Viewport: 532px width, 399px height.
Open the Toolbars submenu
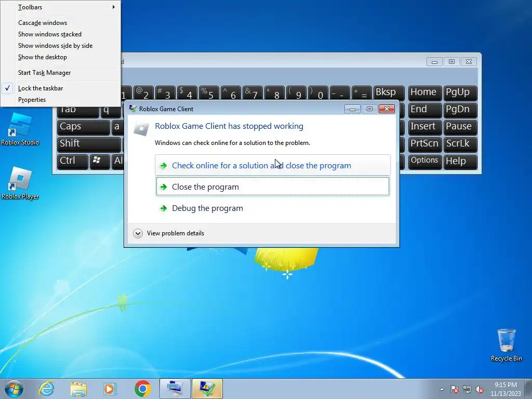coord(60,7)
